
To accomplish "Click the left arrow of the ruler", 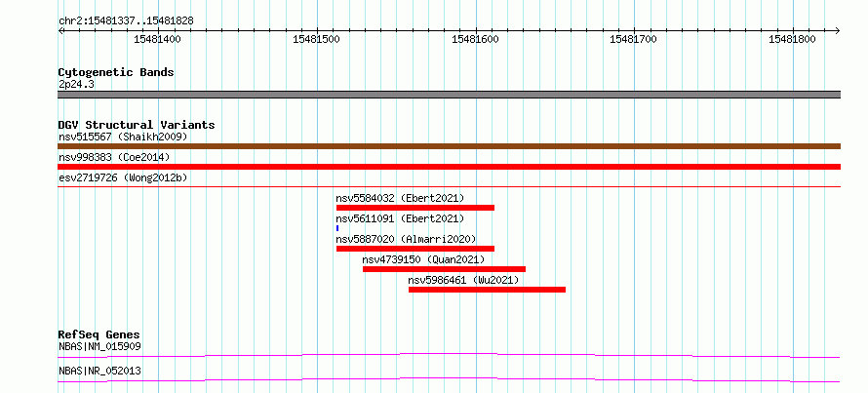I will [x=60, y=30].
